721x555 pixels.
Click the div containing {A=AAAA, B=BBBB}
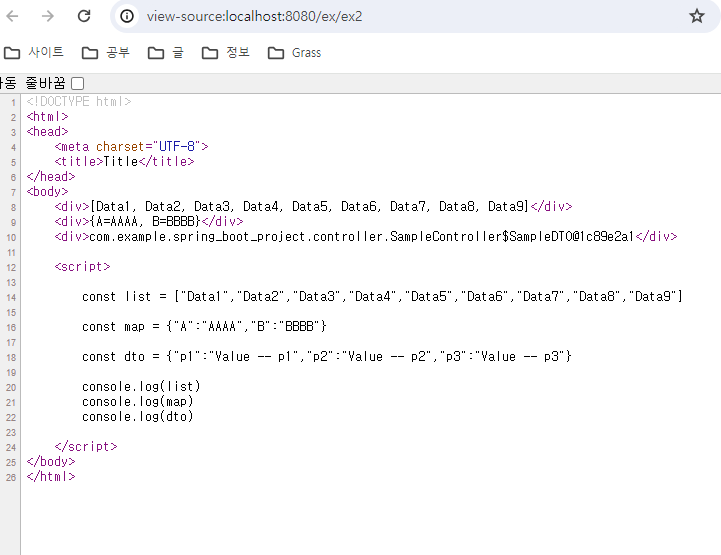tap(149, 221)
